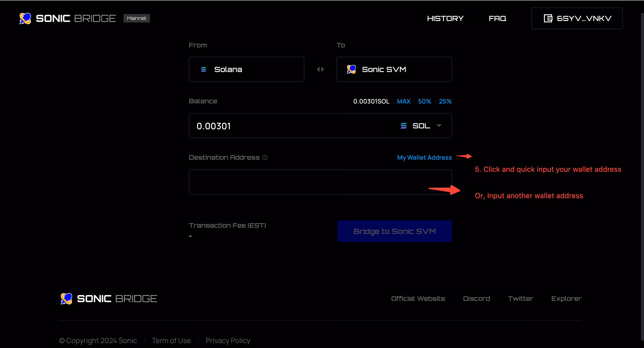Click the Solana logo in From box
Screen dimensions: 644x348
(203, 69)
